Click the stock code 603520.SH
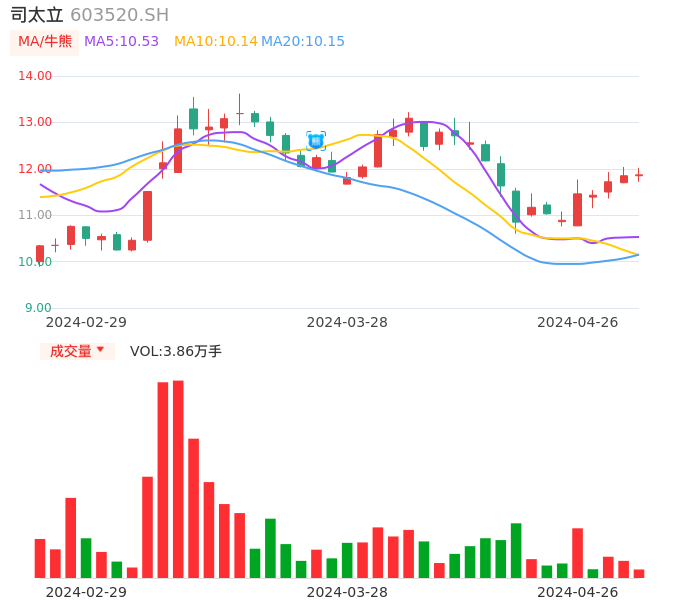Viewport: 686px width, 606px height. 119,15
